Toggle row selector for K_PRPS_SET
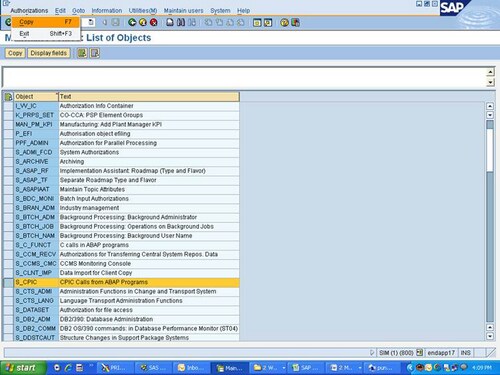Viewport: 500px width, 375px height. [x=8, y=115]
